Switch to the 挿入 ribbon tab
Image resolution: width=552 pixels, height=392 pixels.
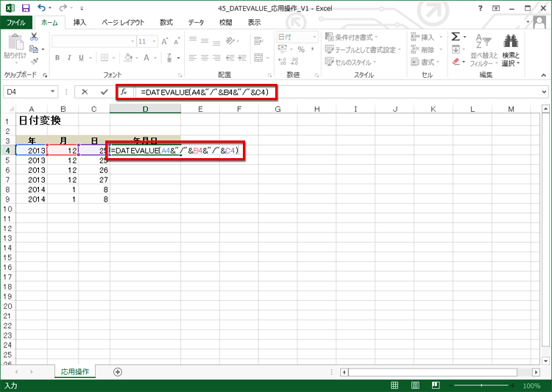click(x=79, y=23)
